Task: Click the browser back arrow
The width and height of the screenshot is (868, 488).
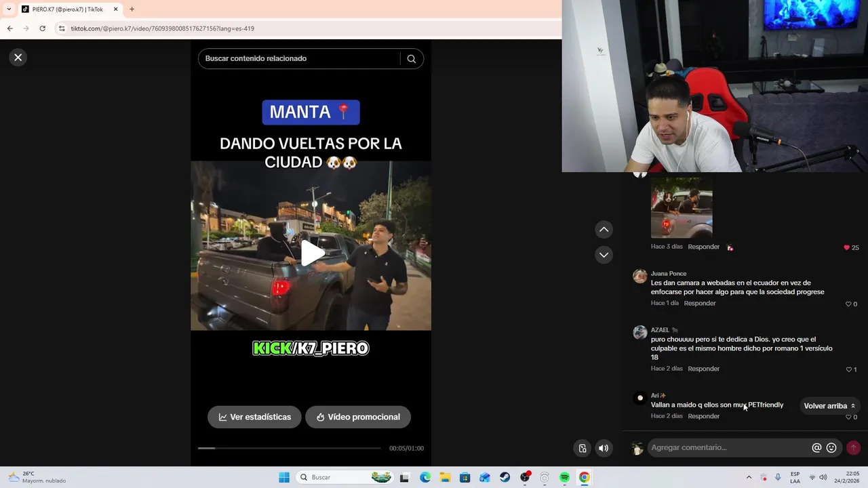Action: click(x=10, y=28)
